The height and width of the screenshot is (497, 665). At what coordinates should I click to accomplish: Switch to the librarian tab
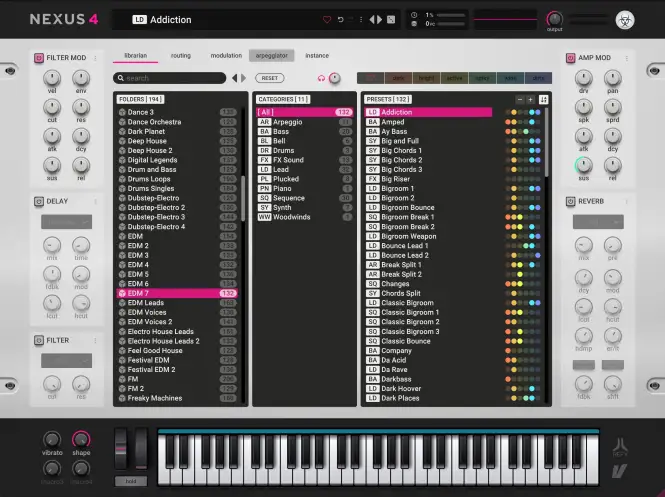coord(135,56)
